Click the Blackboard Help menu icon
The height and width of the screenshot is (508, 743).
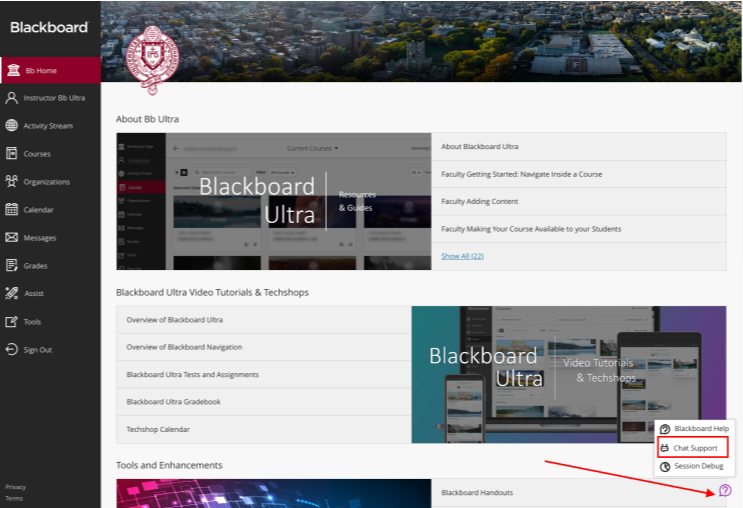(665, 429)
